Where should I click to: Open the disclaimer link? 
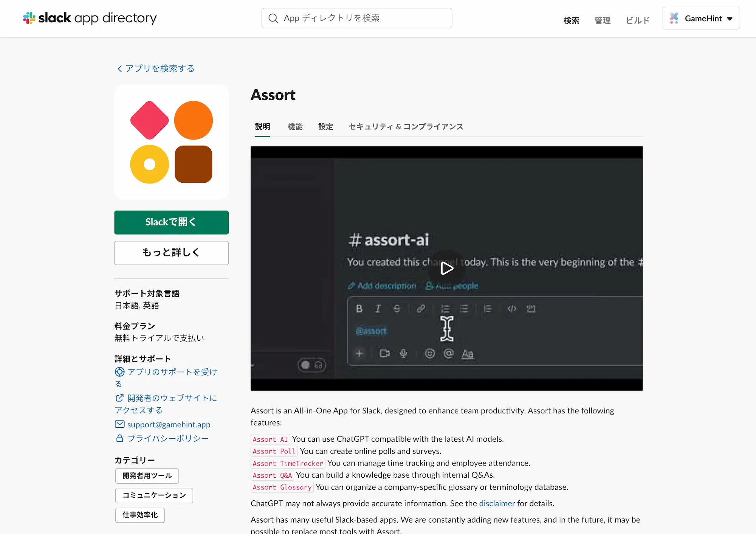(x=497, y=503)
